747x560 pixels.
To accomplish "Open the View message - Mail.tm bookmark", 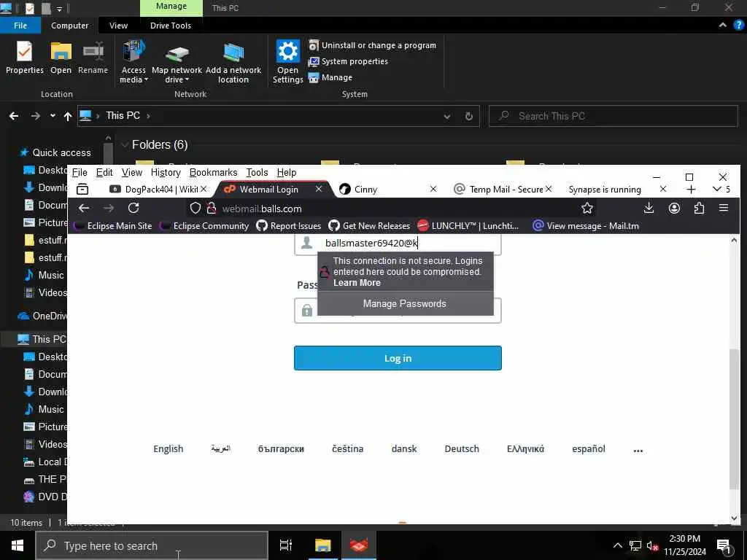I will tap(586, 226).
